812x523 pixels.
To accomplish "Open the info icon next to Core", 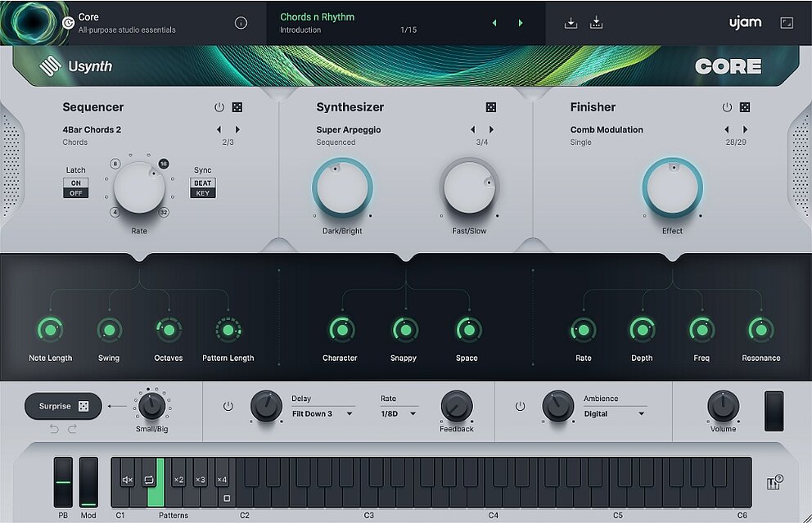I will tap(241, 22).
